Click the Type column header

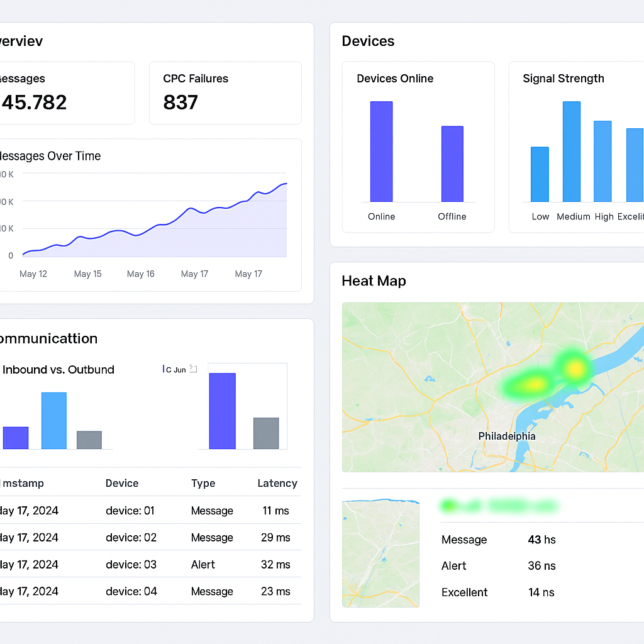point(203,483)
